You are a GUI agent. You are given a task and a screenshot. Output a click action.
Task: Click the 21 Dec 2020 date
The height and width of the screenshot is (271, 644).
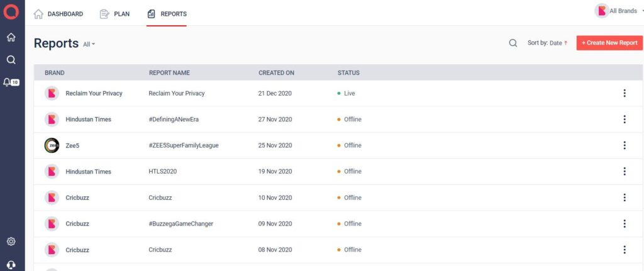point(275,93)
